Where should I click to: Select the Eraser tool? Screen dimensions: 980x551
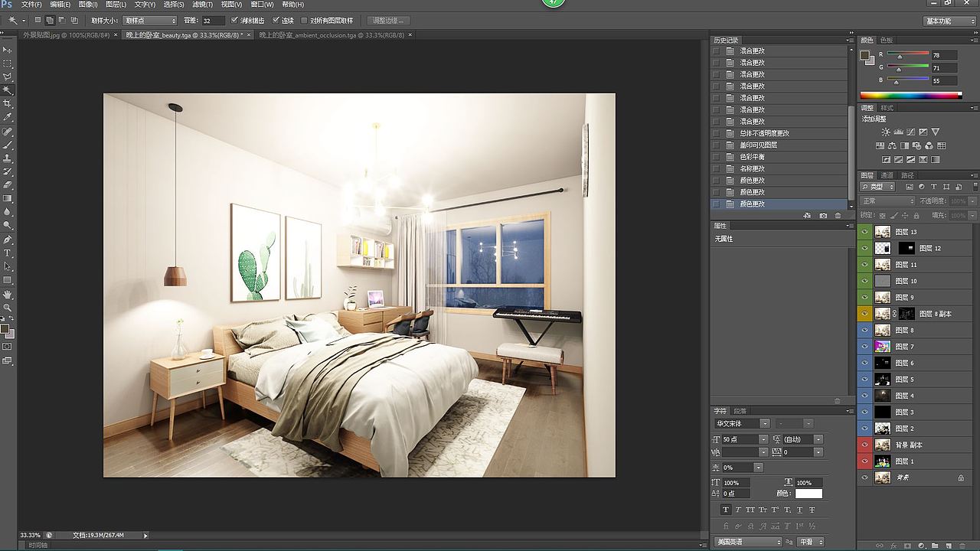(8, 184)
